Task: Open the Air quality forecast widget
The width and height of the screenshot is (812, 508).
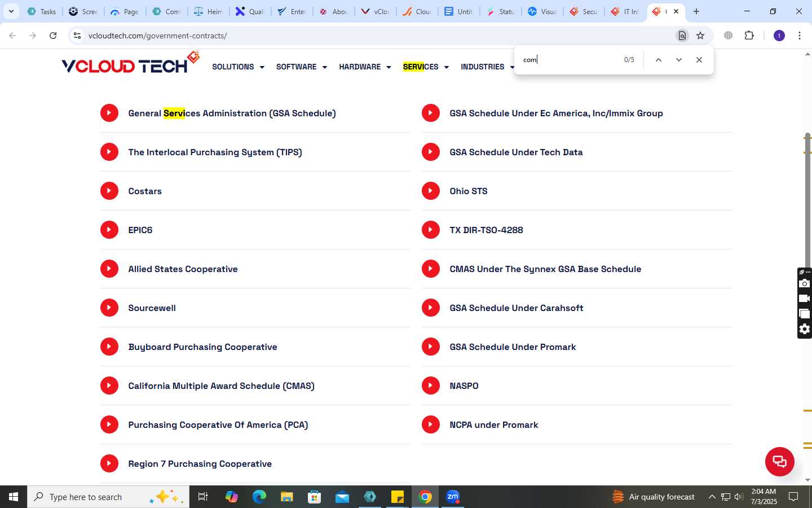Action: (x=653, y=497)
